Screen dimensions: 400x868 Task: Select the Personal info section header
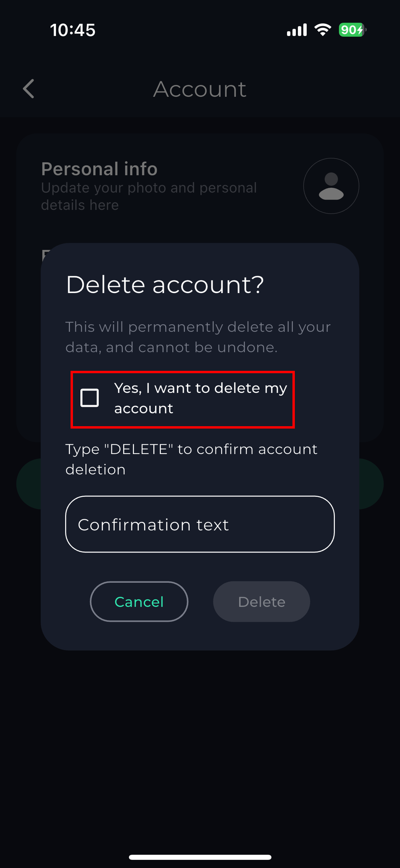(x=99, y=169)
